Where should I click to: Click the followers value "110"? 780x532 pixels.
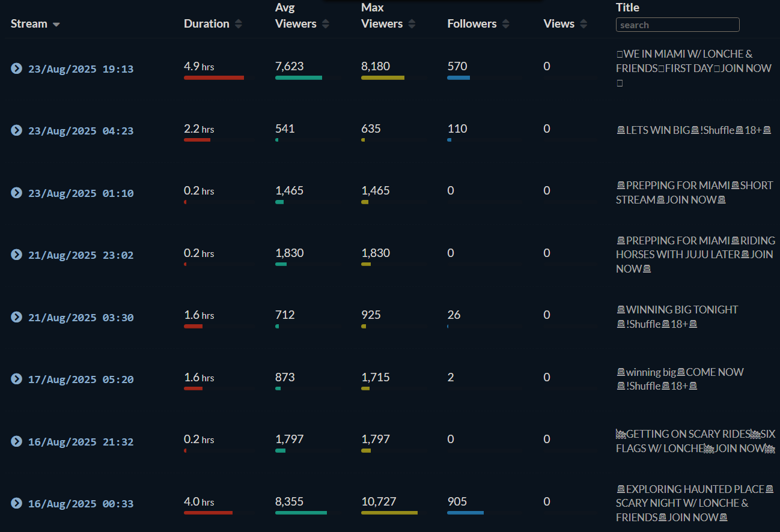click(457, 128)
